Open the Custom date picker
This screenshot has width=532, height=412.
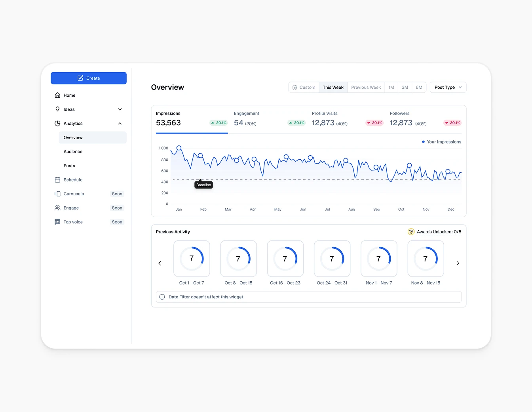(x=304, y=87)
